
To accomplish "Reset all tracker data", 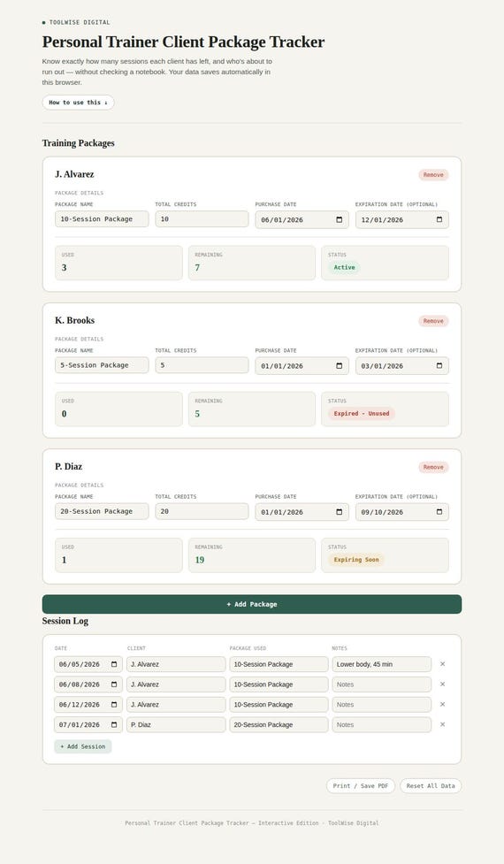I will (431, 786).
